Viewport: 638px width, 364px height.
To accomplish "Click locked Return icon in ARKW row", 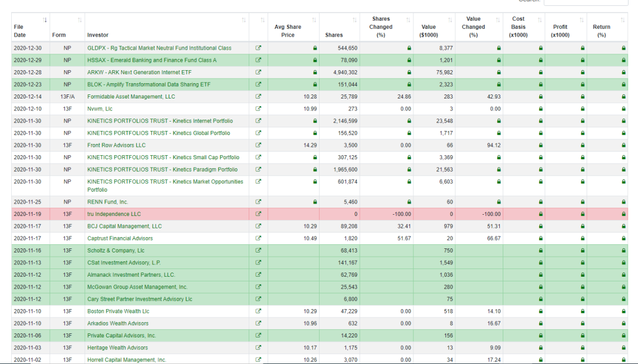I will point(623,73).
